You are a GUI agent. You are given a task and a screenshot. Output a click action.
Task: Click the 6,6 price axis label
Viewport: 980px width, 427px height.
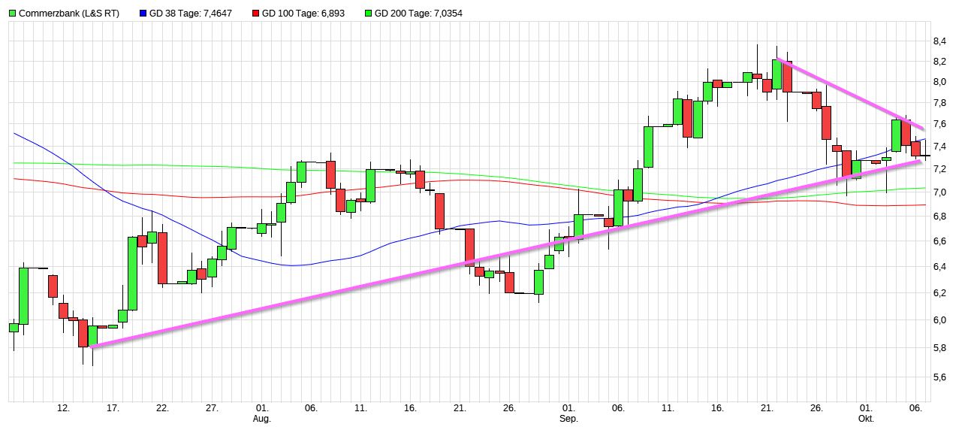[939, 241]
